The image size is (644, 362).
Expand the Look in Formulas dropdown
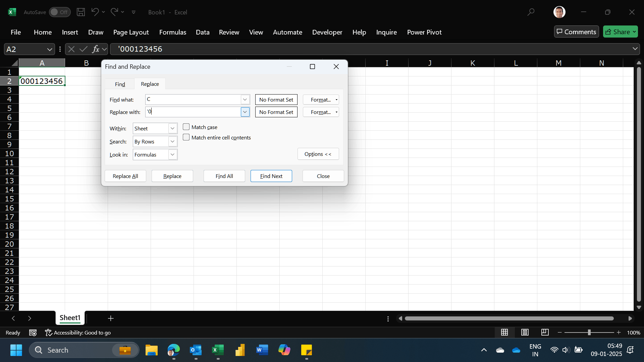172,155
